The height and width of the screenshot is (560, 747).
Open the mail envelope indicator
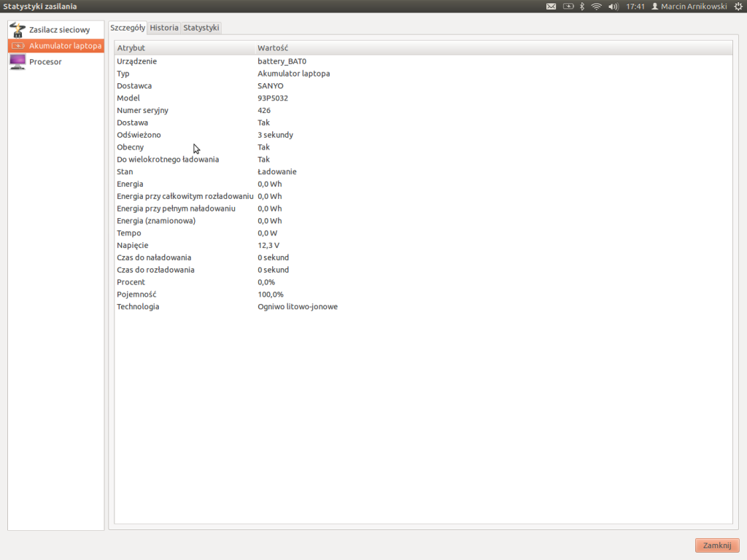tap(551, 6)
